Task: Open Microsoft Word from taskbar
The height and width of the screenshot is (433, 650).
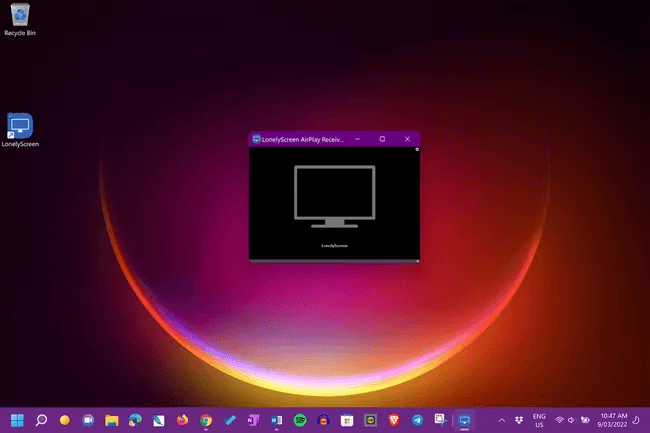Action: click(x=277, y=420)
